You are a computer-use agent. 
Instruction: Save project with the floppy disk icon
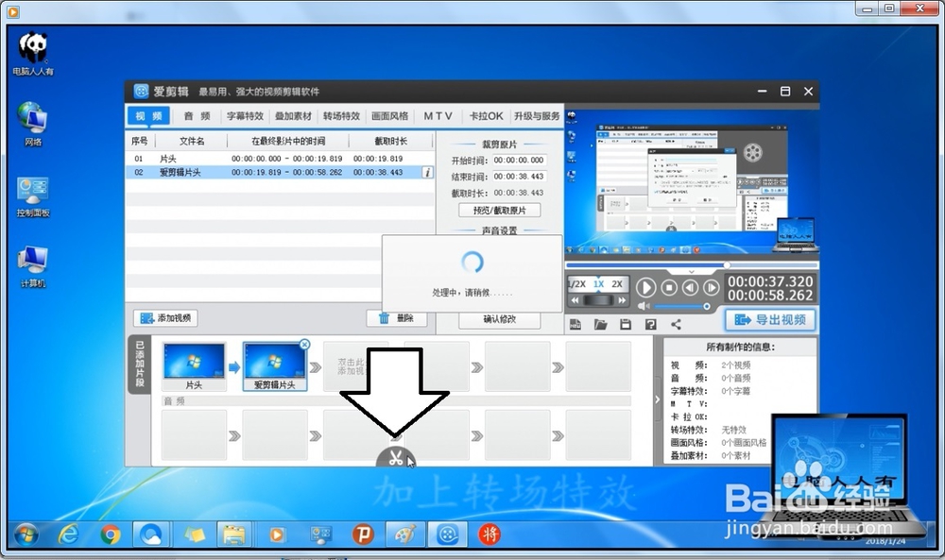pyautogui.click(x=626, y=325)
